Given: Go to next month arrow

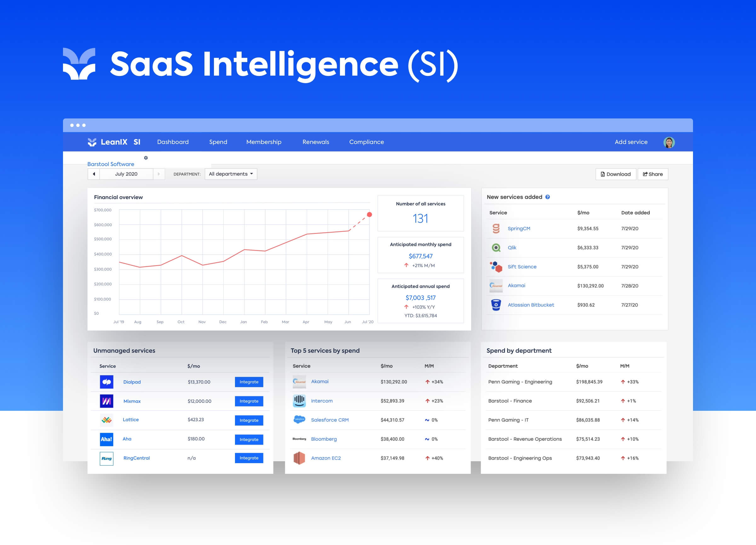Looking at the screenshot, I should (x=159, y=174).
